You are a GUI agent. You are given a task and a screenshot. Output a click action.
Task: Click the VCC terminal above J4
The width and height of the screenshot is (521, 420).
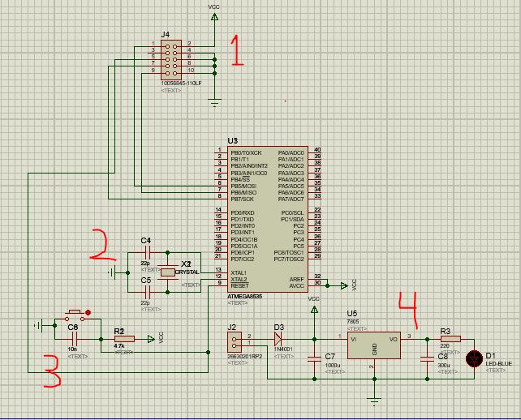[214, 16]
